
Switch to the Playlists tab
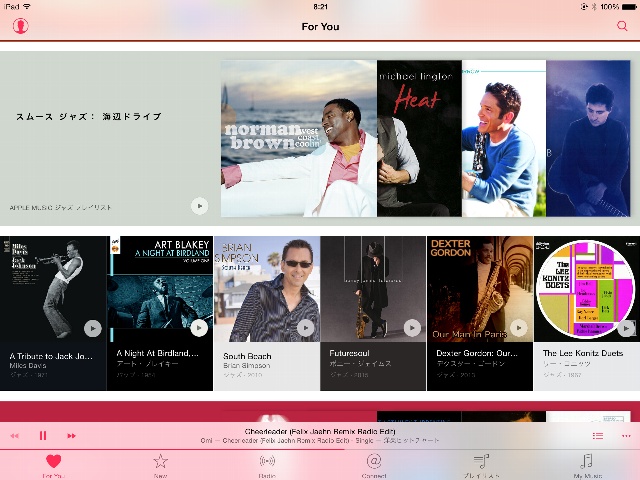[x=481, y=465]
